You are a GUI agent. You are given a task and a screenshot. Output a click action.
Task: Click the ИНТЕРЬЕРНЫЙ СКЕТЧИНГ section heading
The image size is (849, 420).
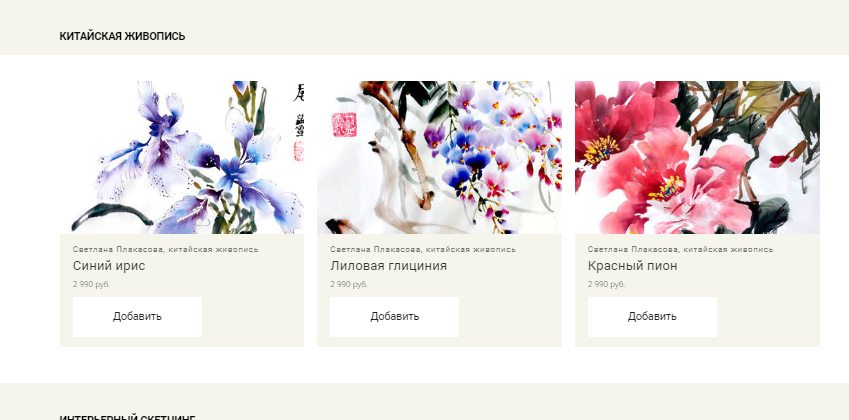coord(127,418)
